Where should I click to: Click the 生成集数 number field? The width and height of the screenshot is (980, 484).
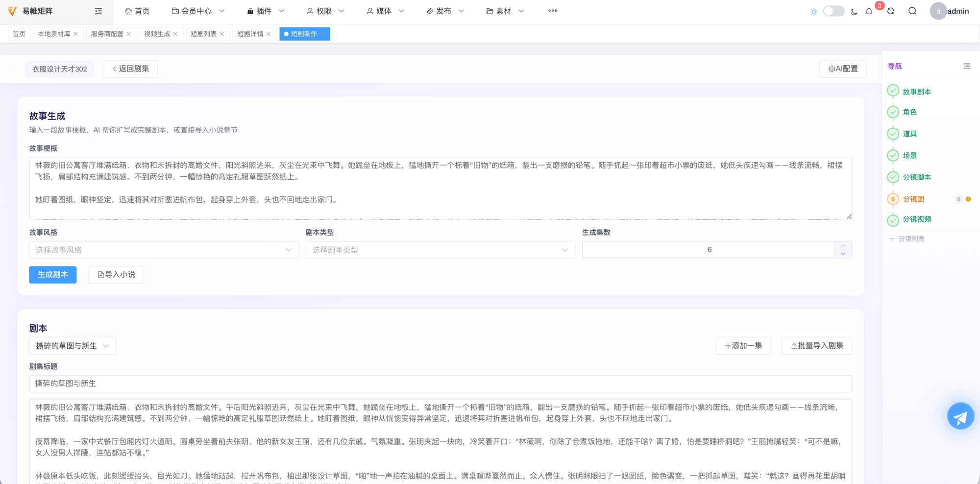tap(709, 250)
